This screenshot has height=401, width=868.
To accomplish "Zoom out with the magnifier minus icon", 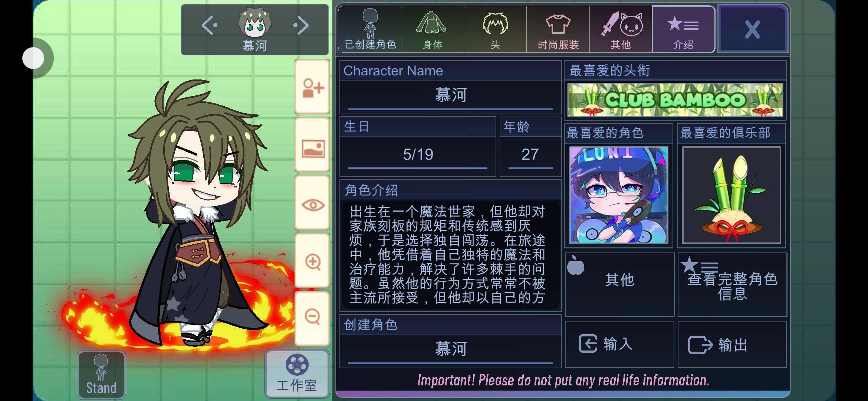I will 312,318.
